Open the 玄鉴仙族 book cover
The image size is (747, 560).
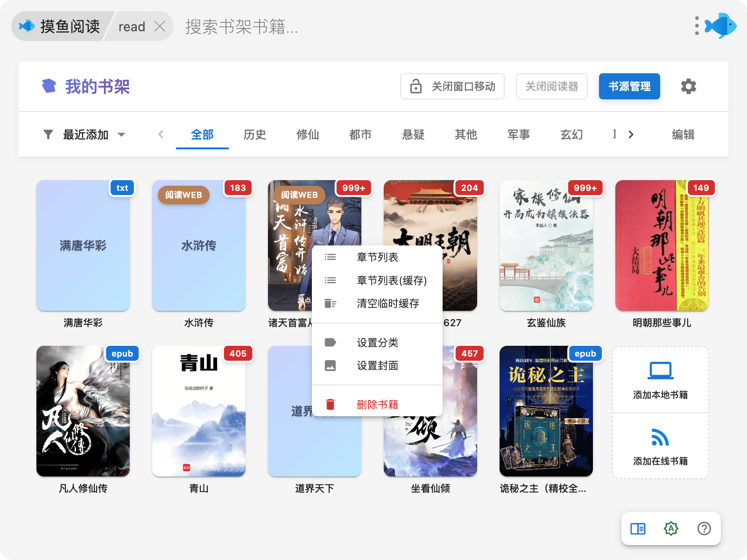point(546,245)
